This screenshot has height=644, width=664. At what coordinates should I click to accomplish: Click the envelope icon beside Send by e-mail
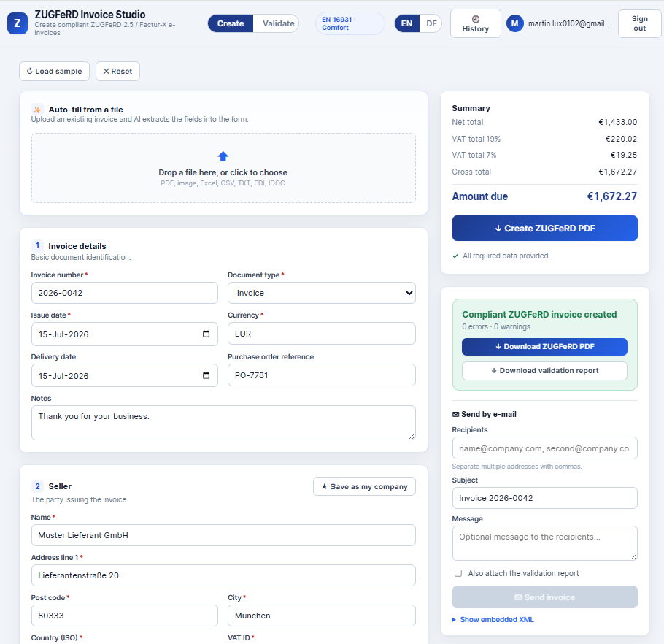[x=455, y=414]
